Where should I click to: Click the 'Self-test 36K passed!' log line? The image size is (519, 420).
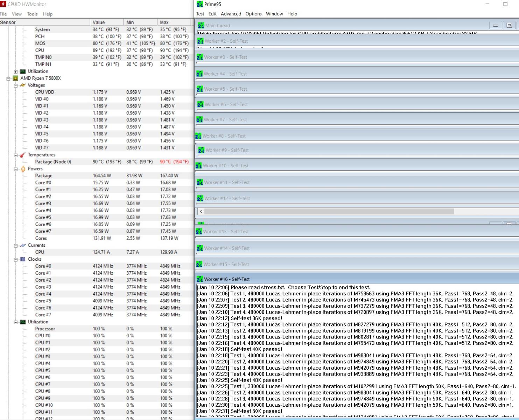239,318
